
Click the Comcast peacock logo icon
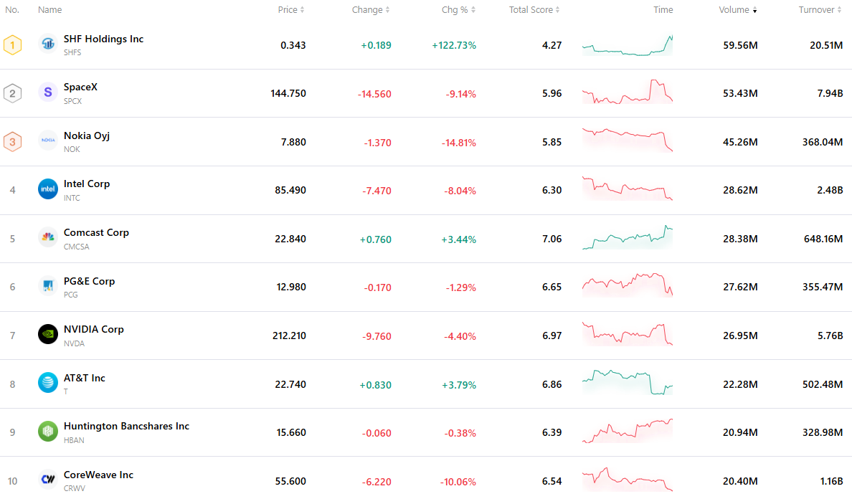click(x=48, y=237)
